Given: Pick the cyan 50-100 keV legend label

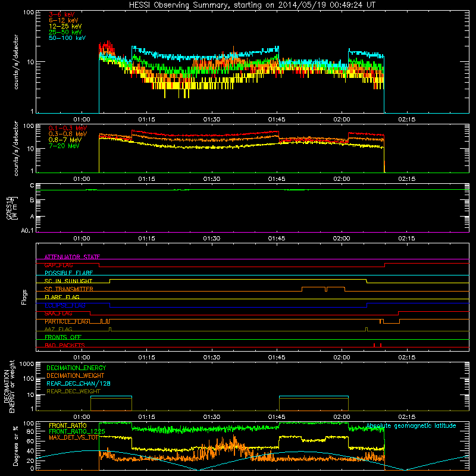Looking at the screenshot, I should tap(67, 38).
